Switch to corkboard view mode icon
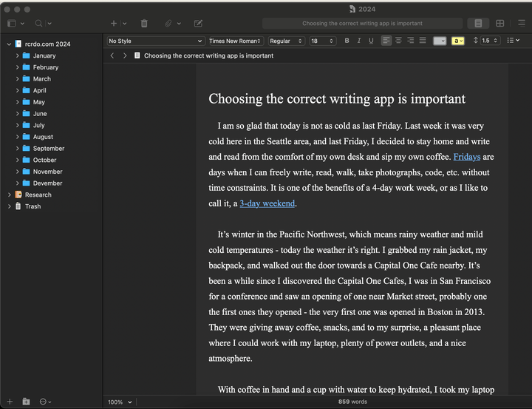The width and height of the screenshot is (532, 409). [500, 24]
